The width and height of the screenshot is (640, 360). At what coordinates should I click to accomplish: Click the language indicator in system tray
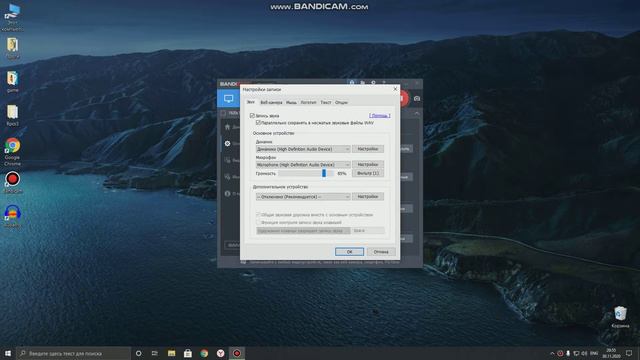594,353
